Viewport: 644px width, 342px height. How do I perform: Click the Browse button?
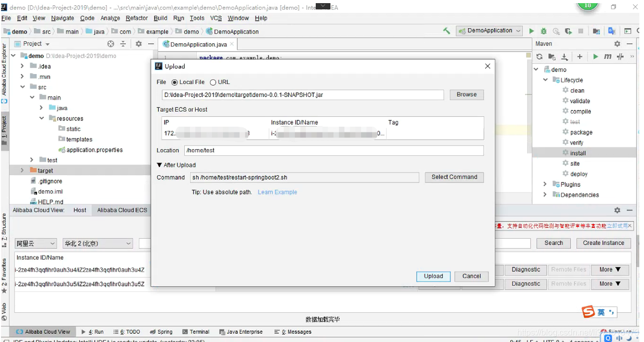click(467, 95)
